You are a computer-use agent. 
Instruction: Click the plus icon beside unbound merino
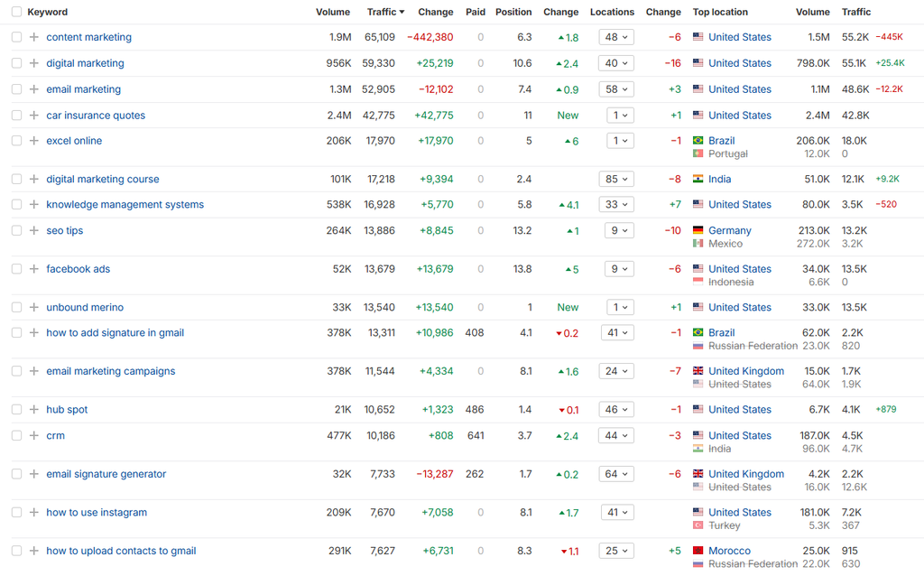click(x=34, y=307)
